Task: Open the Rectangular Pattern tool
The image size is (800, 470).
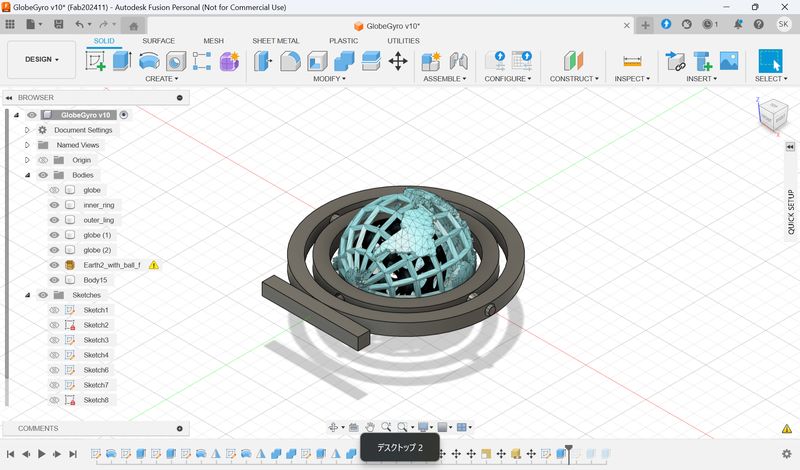Action: point(202,61)
